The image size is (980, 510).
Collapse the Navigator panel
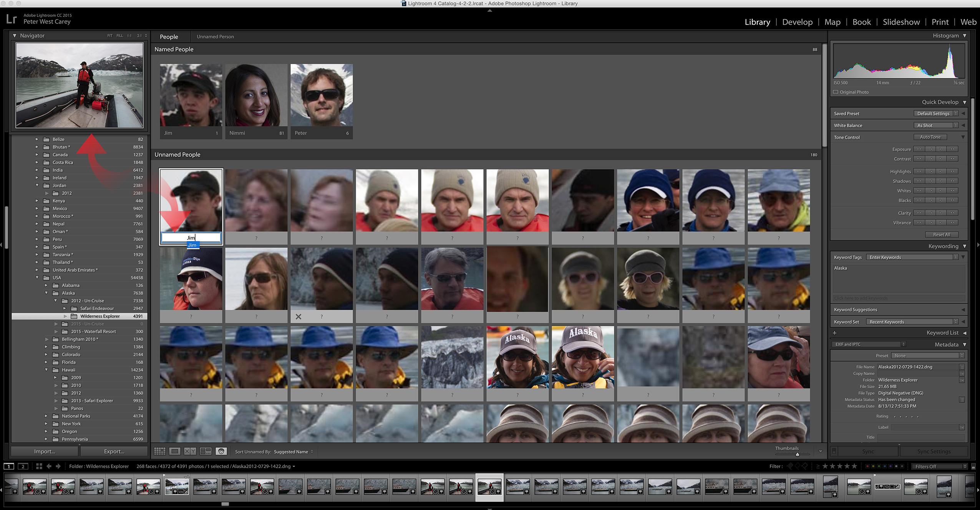click(x=15, y=36)
